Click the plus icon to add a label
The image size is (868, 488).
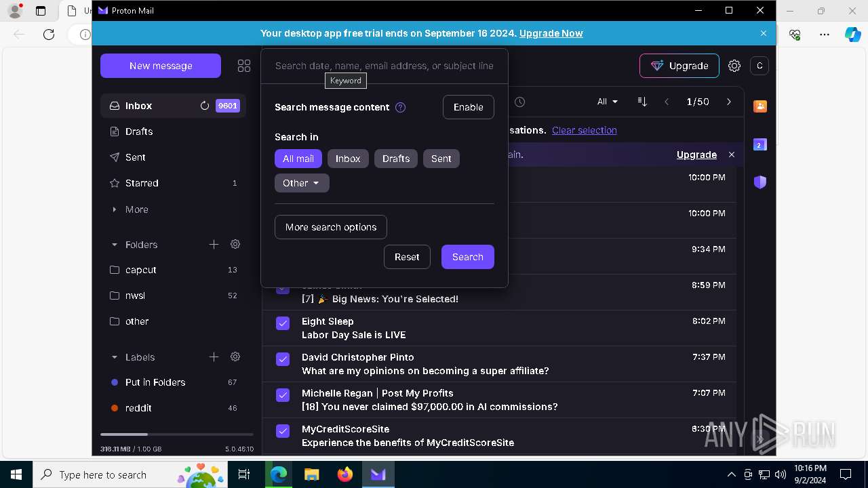click(214, 357)
